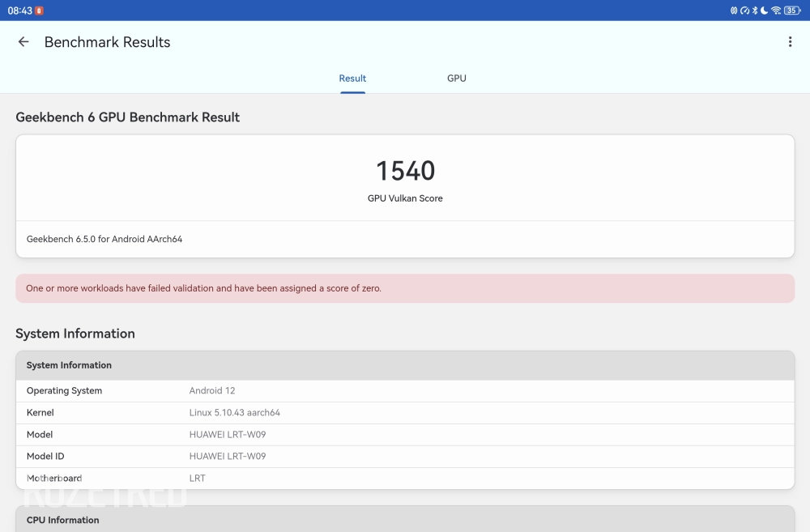
Task: Select the Kernel information row
Action: pos(405,413)
